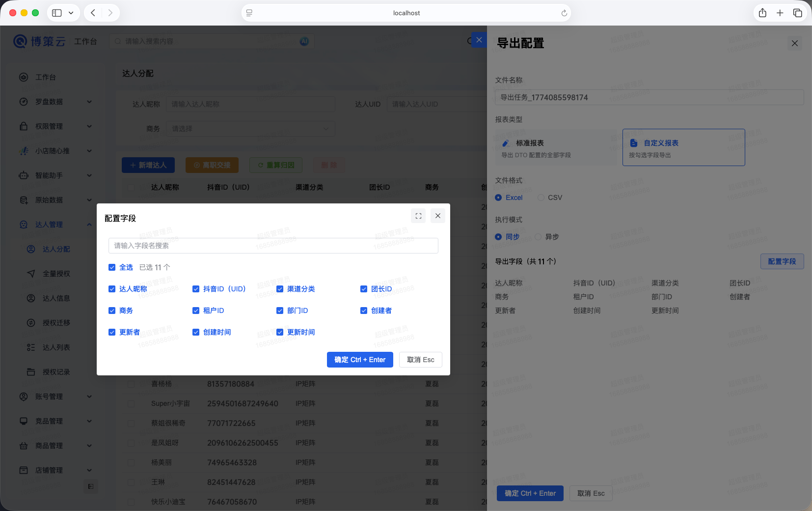Viewport: 812px width, 511px height.
Task: Open the 商务 select dropdown
Action: 250,129
